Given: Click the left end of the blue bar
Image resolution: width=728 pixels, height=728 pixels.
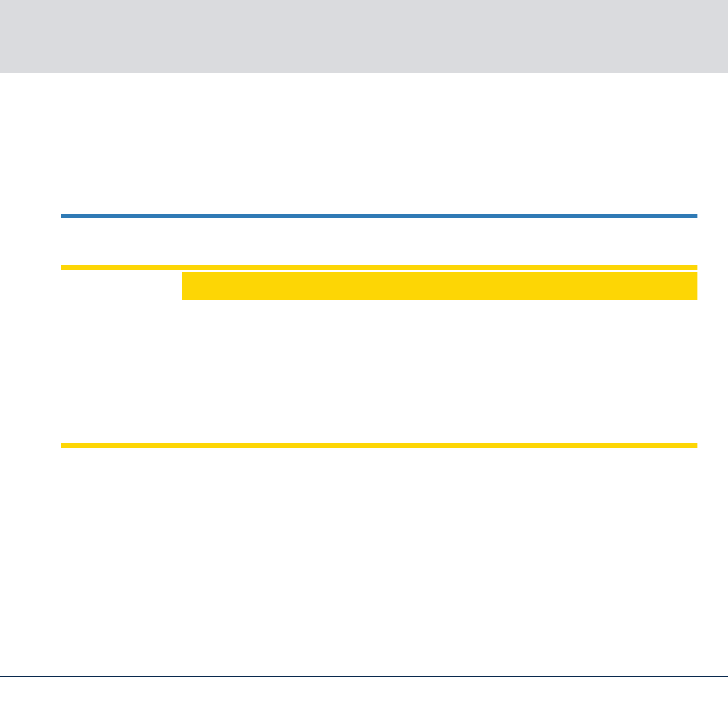Looking at the screenshot, I should tap(63, 216).
